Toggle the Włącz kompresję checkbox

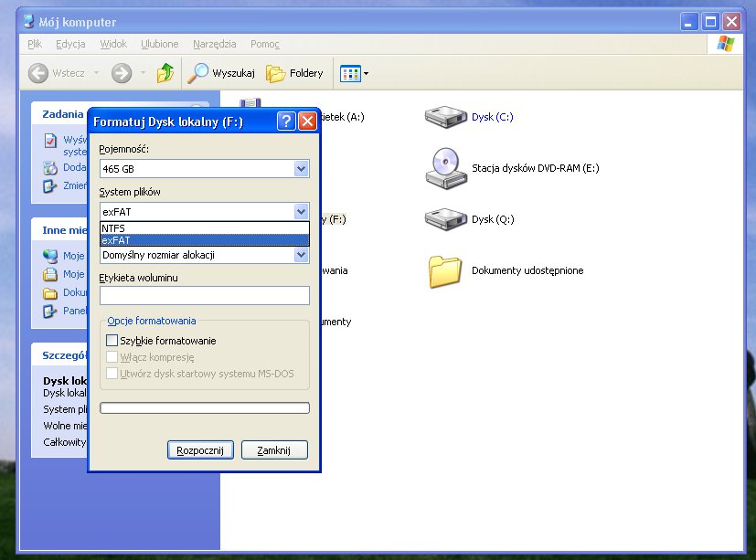pos(112,355)
